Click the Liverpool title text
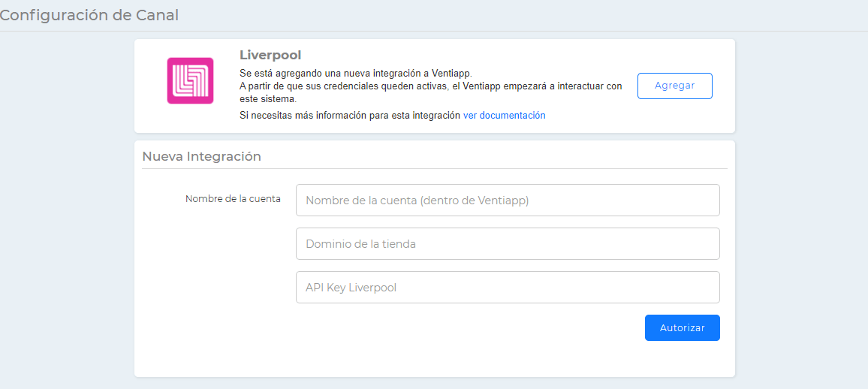868x389 pixels. [270, 56]
